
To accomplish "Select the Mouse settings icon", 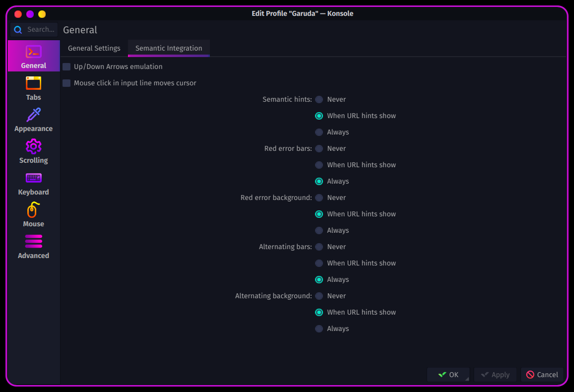I will [x=33, y=210].
